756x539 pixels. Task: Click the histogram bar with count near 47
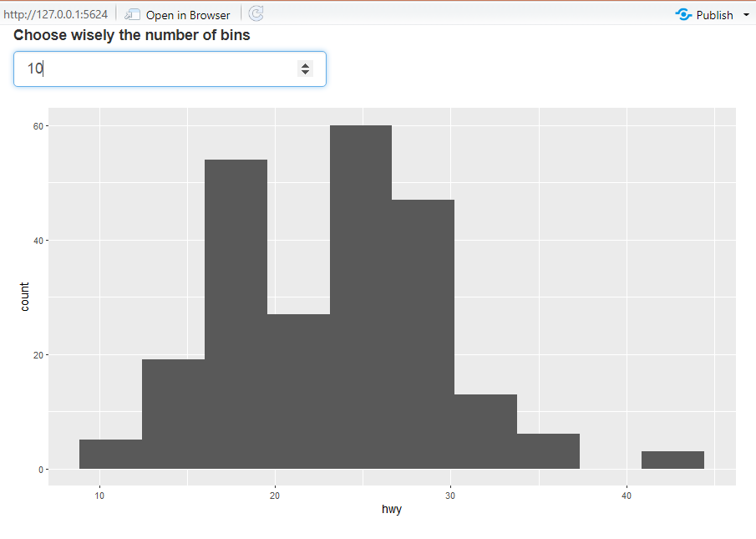[x=423, y=334]
